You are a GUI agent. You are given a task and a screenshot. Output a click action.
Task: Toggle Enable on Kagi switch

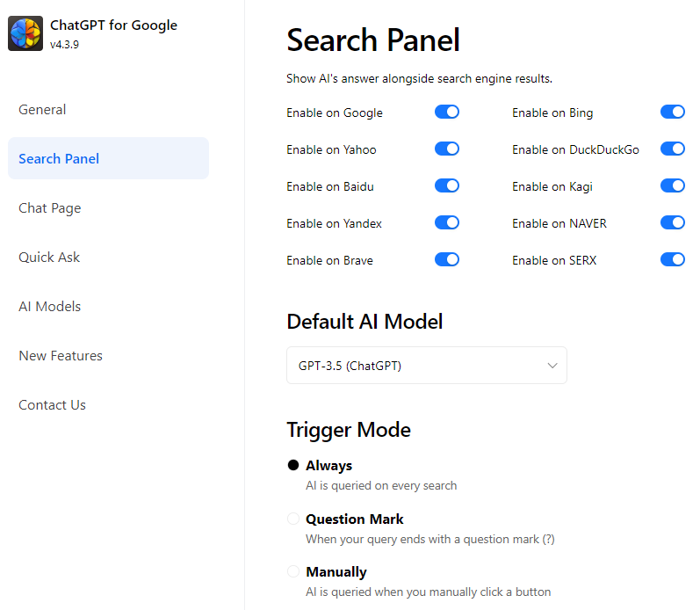[672, 185]
